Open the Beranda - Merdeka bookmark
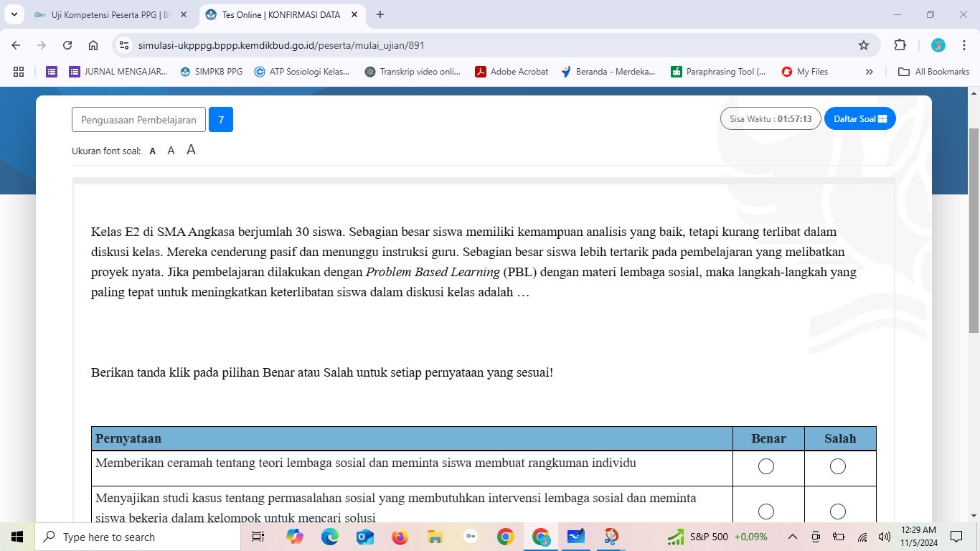 608,72
